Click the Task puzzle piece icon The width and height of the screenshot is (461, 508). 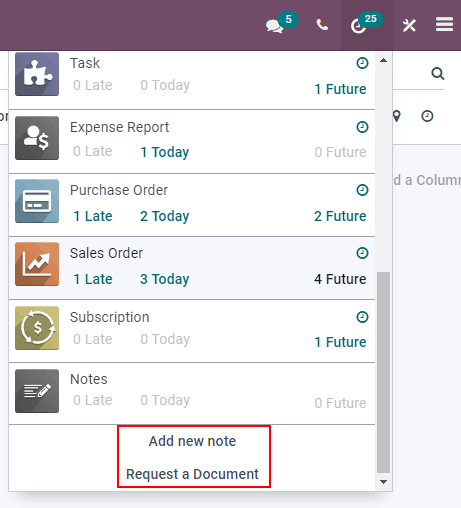(37, 74)
